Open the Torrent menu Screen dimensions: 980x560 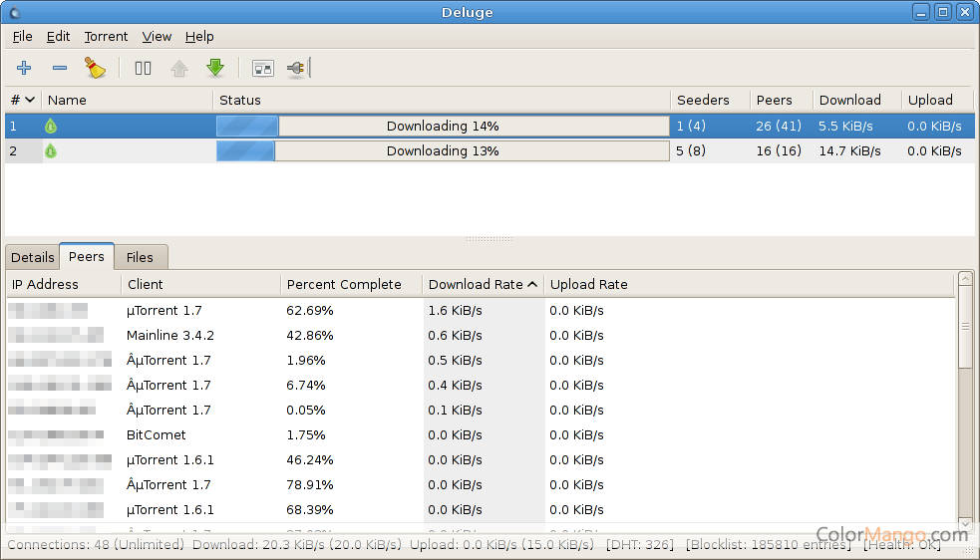106,36
